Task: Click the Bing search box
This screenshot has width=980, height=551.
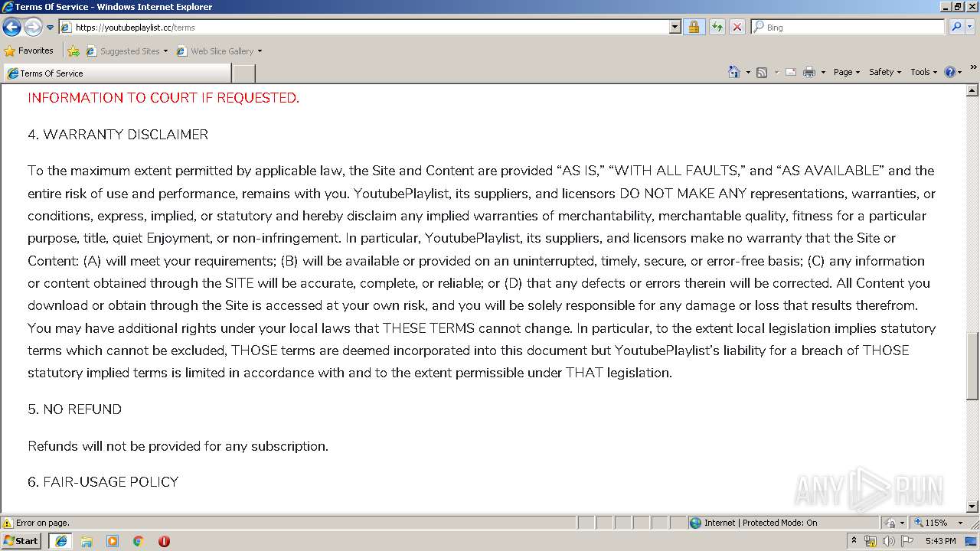Action: 848,27
